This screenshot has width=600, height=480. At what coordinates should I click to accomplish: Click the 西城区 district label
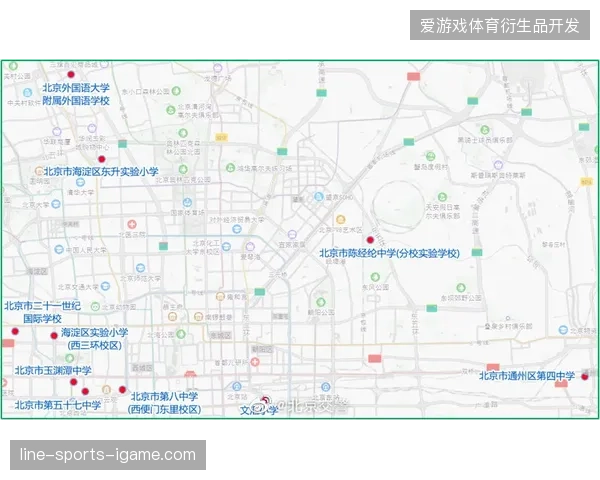click(x=142, y=368)
